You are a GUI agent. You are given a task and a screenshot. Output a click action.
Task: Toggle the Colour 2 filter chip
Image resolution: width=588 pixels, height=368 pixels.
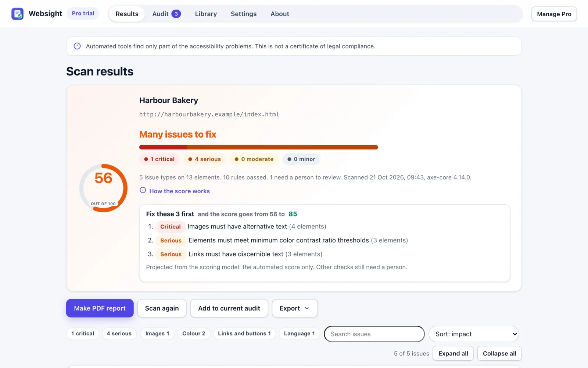[194, 333]
